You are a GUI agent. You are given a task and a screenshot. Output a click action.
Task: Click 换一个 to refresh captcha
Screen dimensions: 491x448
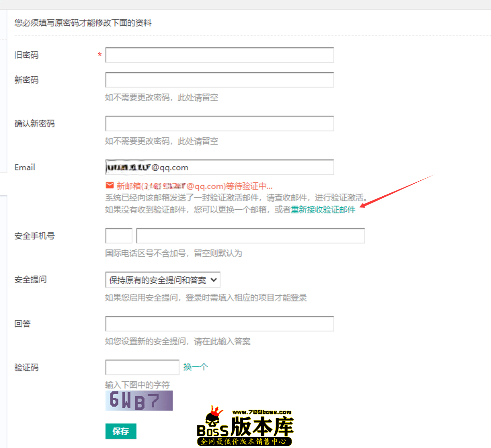pos(195,367)
